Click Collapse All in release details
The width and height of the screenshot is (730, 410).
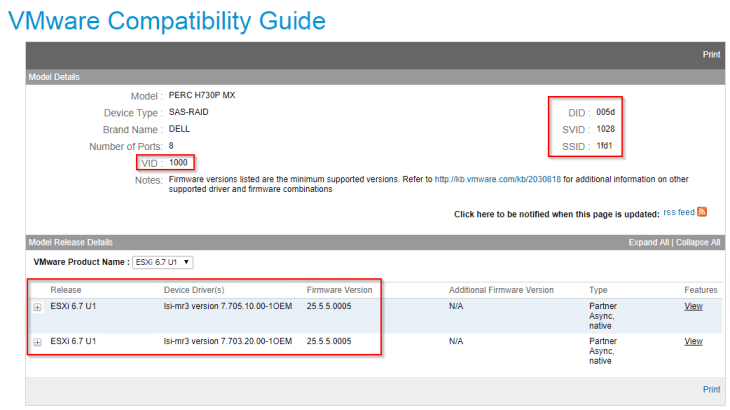698,242
